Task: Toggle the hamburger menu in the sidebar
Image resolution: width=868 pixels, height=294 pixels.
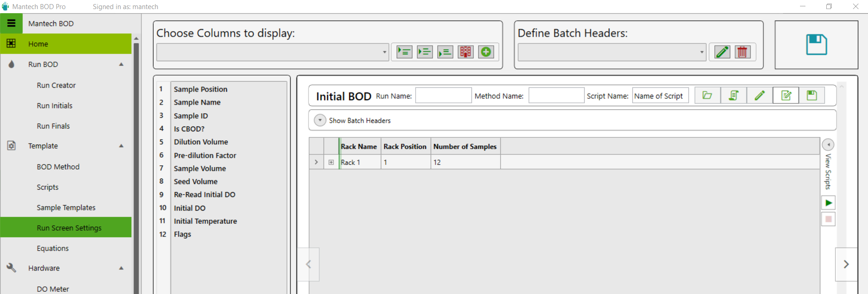Action: [11, 24]
